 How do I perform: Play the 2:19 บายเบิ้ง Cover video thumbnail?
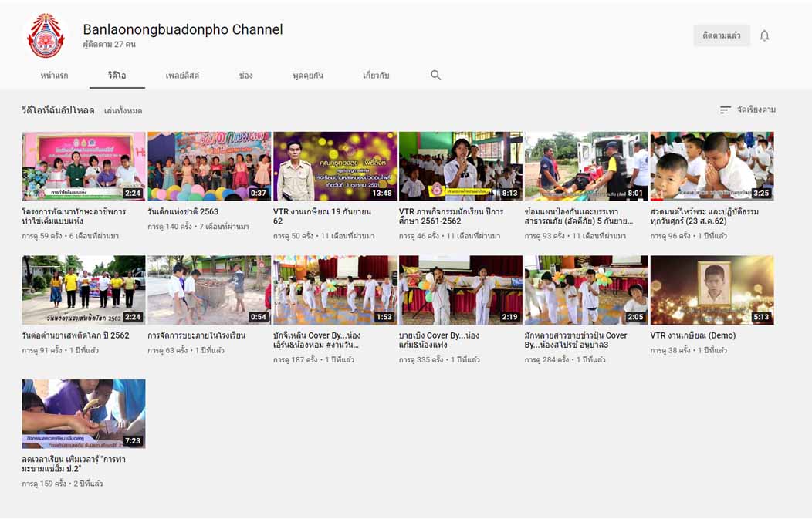coord(460,290)
